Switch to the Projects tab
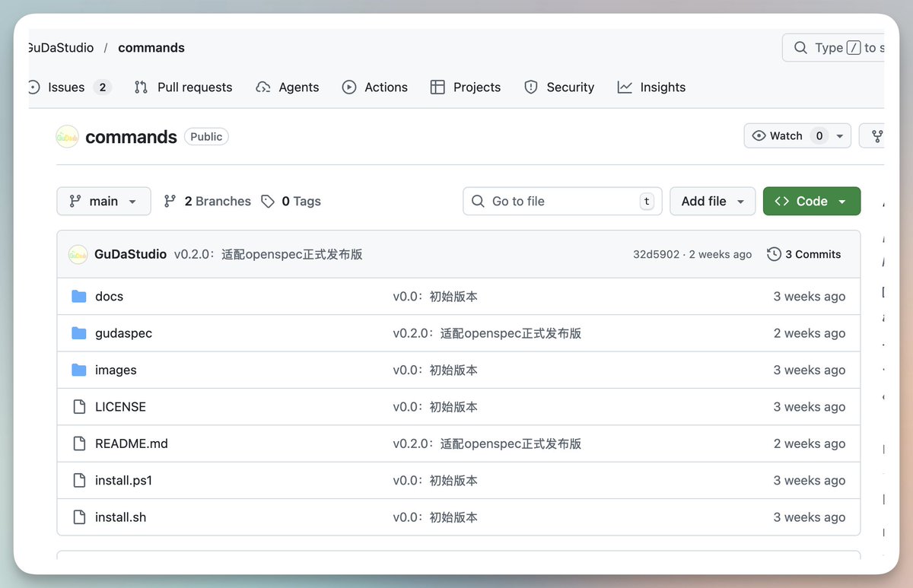Image resolution: width=913 pixels, height=588 pixels. [466, 87]
